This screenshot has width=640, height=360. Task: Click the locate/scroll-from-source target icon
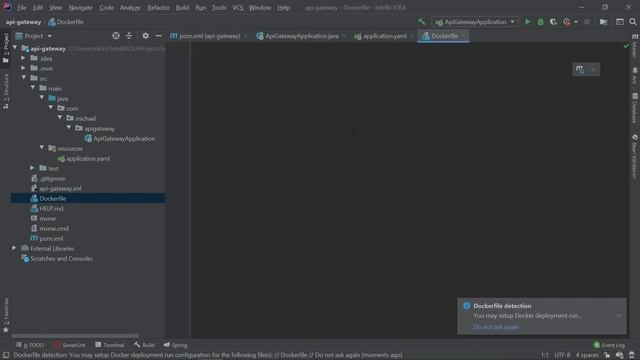pos(116,36)
